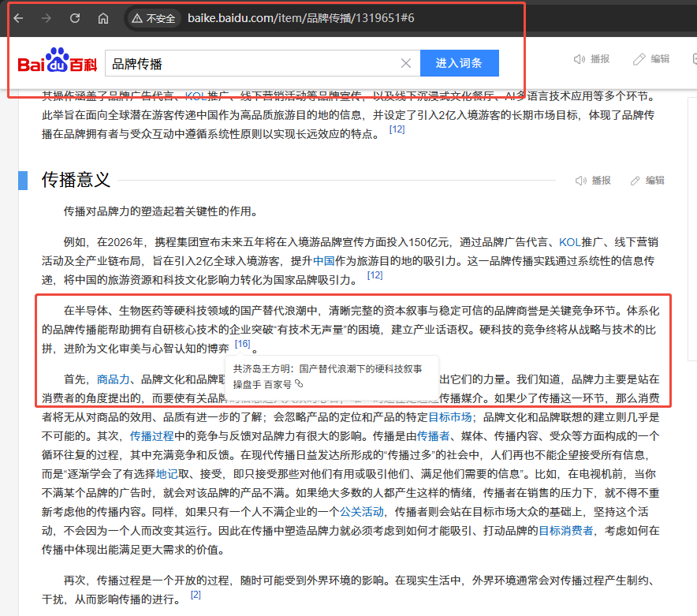Viewport: 697px width, 616px height.
Task: Edit the 传播意义 section via 编辑
Action: coord(647,180)
